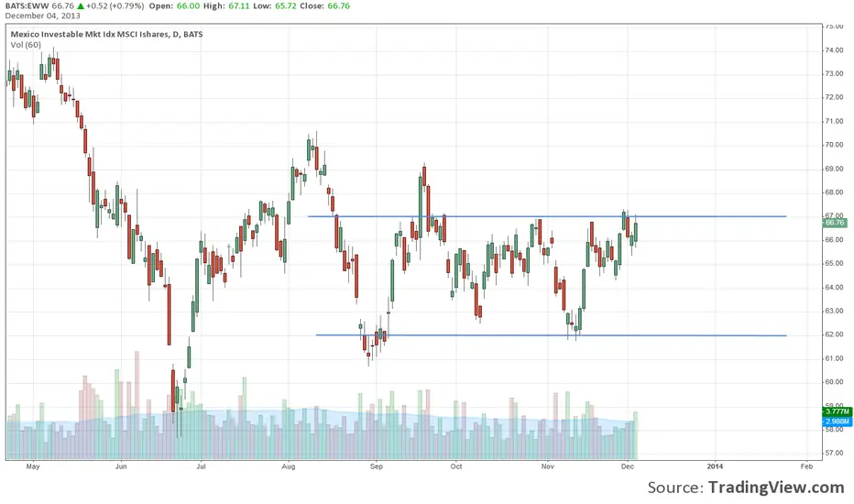Click the 74.00 price axis label
Viewport: 854px width, 504px height.
pyautogui.click(x=834, y=49)
